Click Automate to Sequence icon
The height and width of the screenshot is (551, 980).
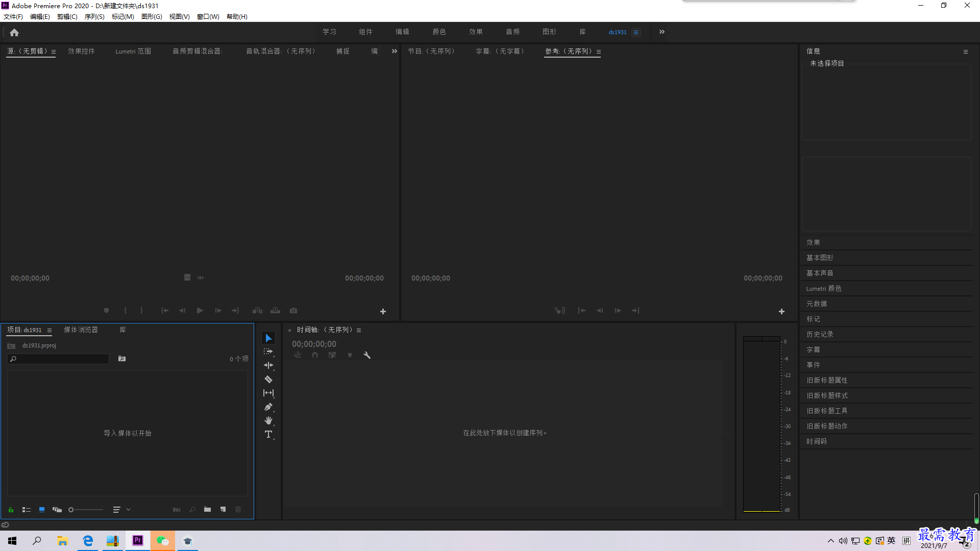click(x=177, y=510)
